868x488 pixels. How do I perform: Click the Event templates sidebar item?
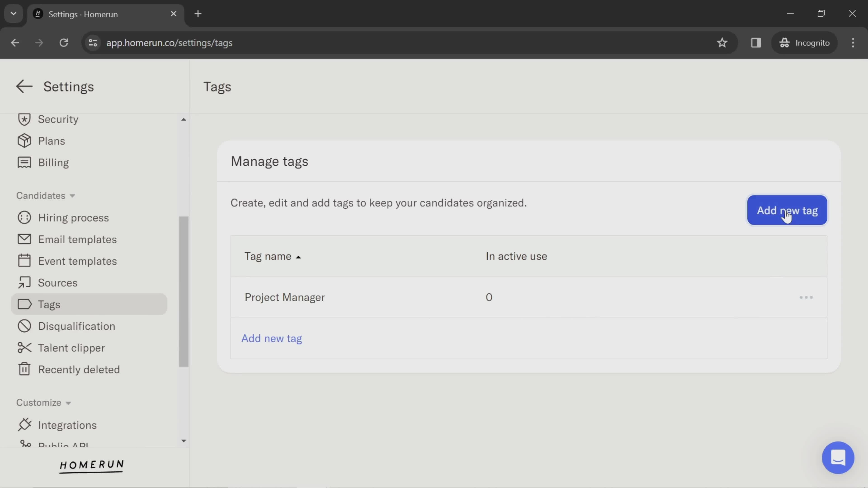[x=78, y=260]
